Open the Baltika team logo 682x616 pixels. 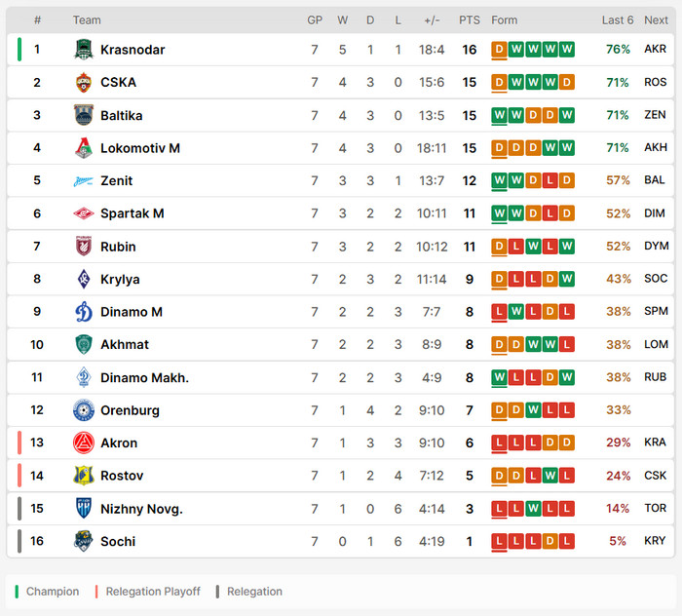(x=84, y=115)
